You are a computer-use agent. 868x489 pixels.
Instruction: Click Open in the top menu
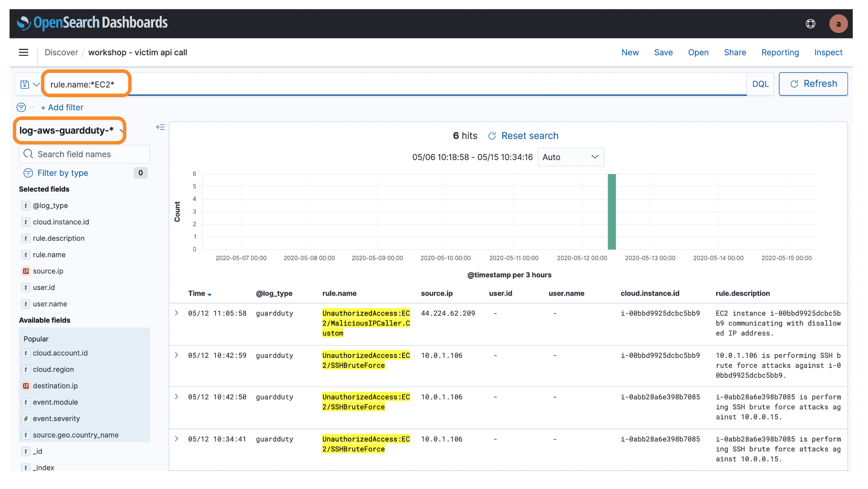tap(698, 52)
